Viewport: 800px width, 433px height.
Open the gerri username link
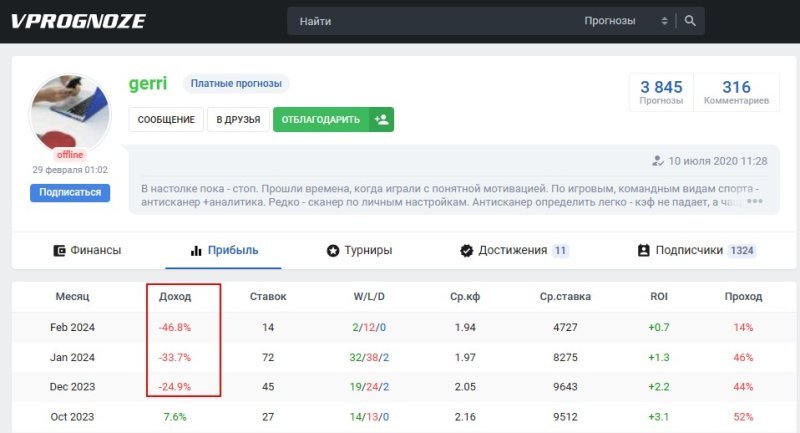point(148,84)
